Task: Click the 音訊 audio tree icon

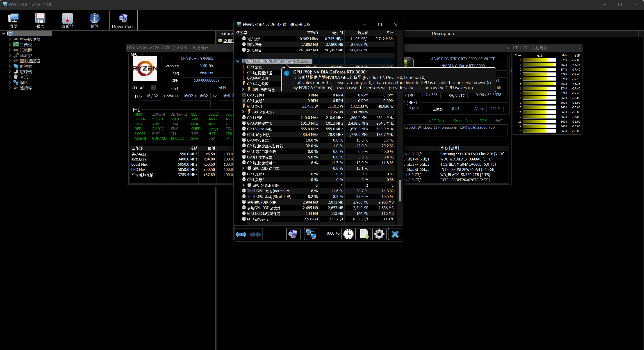Action: 16,77
